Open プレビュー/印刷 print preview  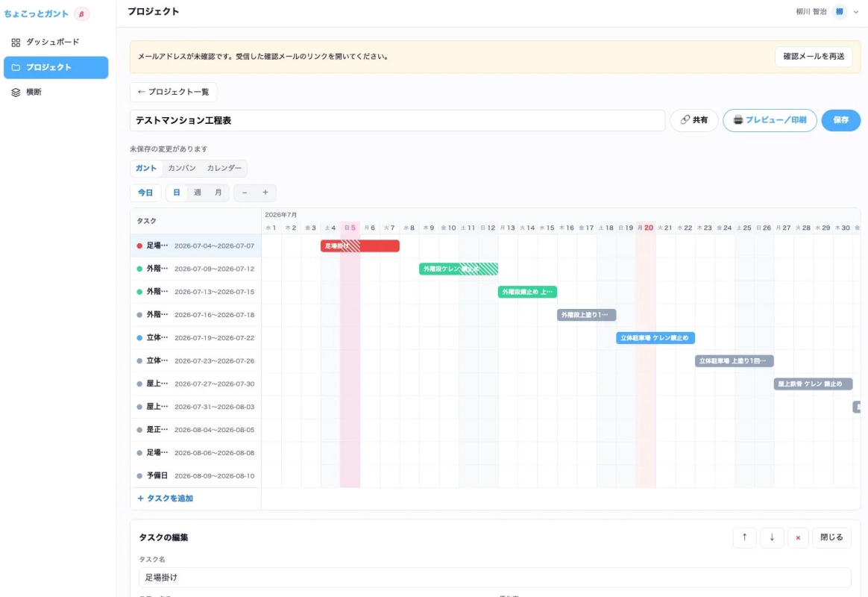click(x=770, y=120)
